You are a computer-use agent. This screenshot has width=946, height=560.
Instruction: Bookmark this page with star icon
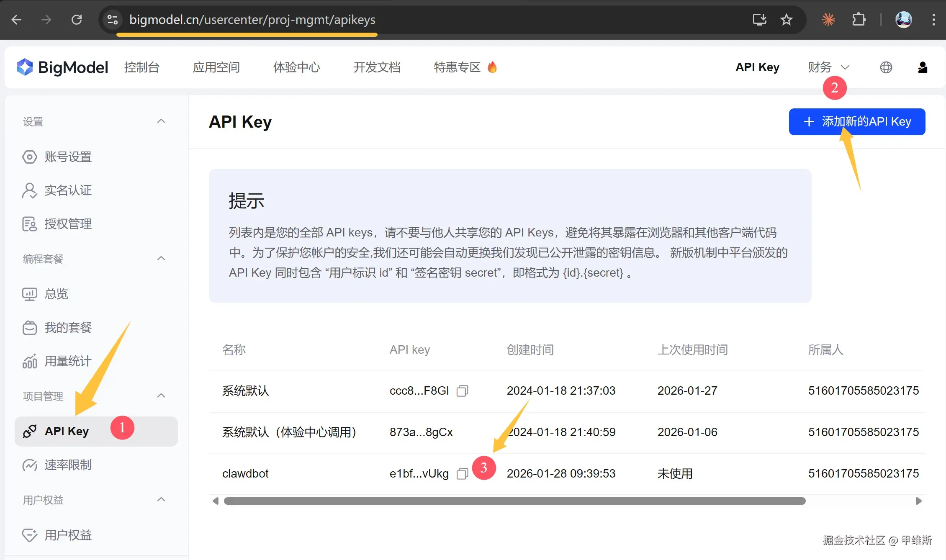pos(787,20)
